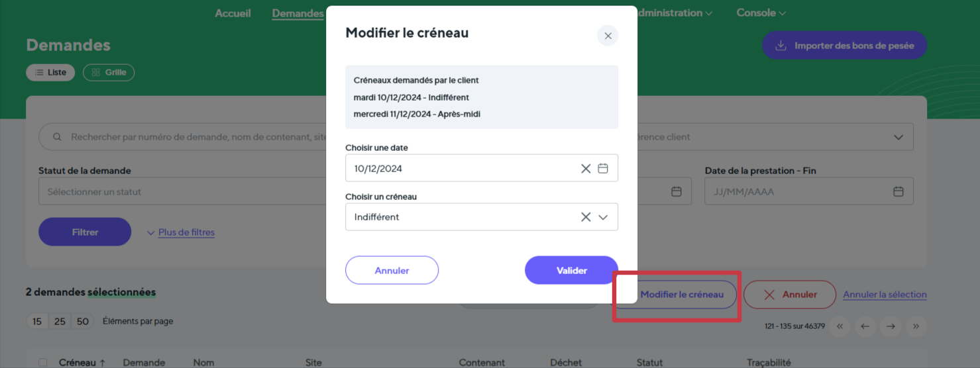
Task: Open the calendar picker for Choisir une date
Action: 603,169
